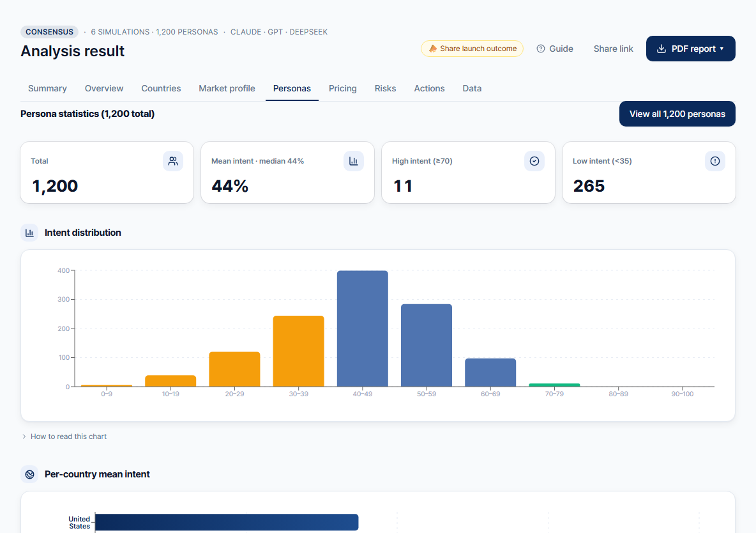Click the blue 60–69 intent bar
Image resolution: width=756 pixels, height=533 pixels.
(490, 372)
